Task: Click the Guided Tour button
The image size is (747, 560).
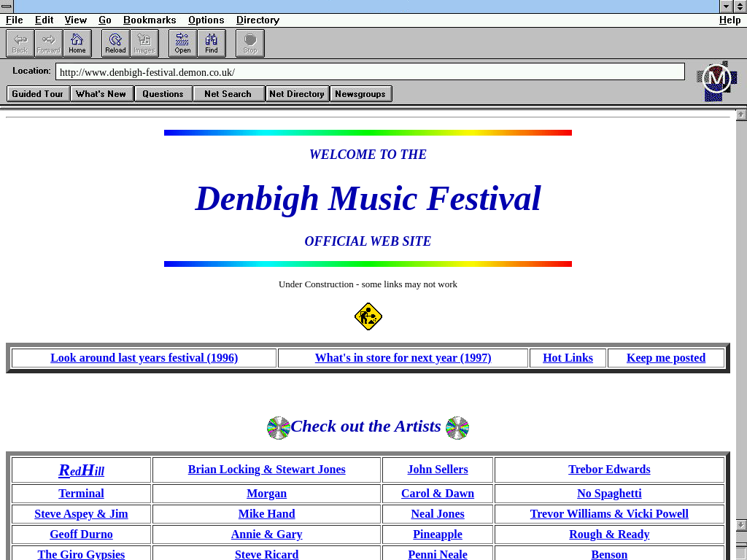Action: [38, 94]
